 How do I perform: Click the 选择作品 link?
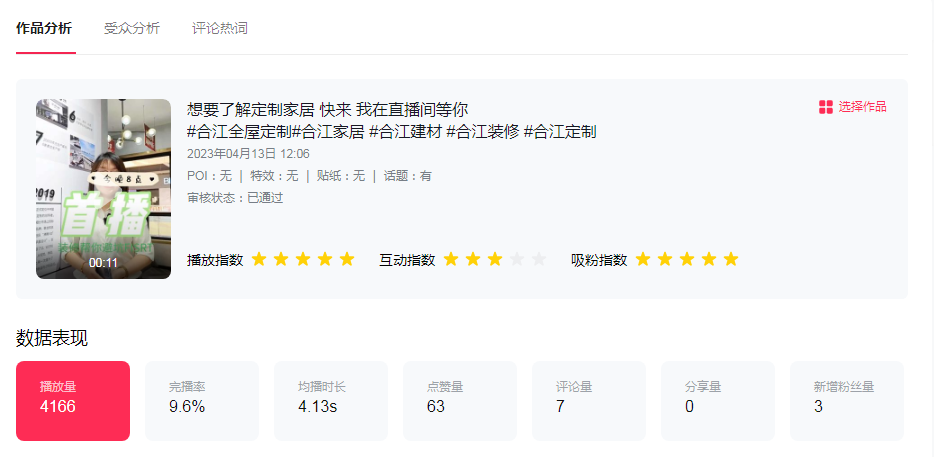tap(862, 107)
